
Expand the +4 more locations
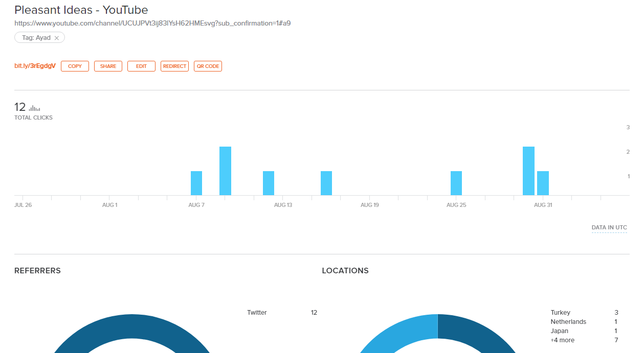[562, 340]
